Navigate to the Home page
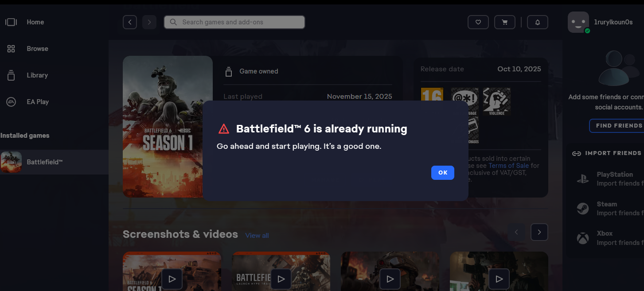 tap(35, 22)
